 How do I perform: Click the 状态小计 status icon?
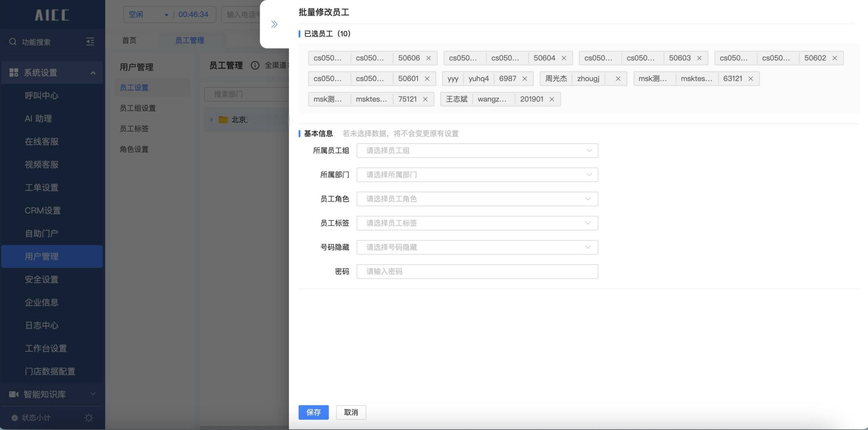click(15, 418)
